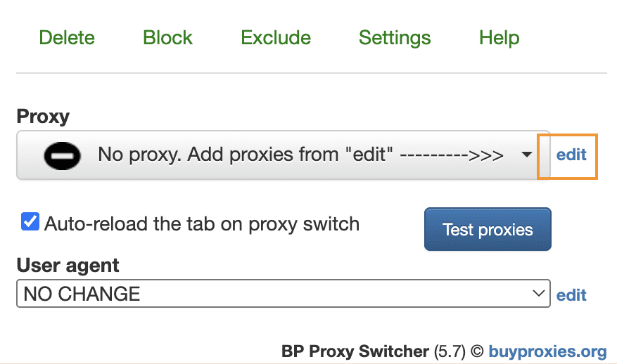Viewport: 617px width, 364px height.
Task: Uncheck Auto-reload the tab on proxy switch
Action: 30,221
